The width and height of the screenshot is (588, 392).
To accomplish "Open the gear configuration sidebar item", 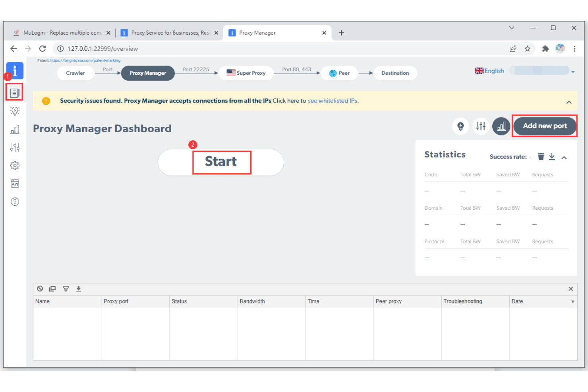I will 15,166.
